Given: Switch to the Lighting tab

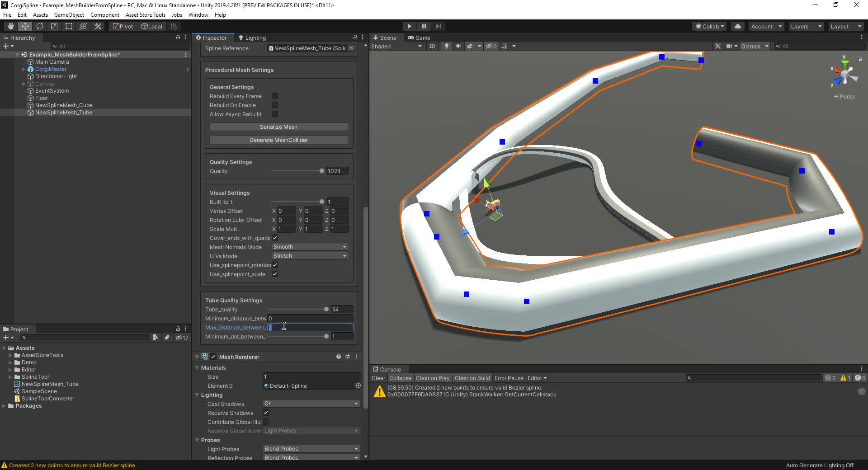Looking at the screenshot, I should pyautogui.click(x=252, y=38).
